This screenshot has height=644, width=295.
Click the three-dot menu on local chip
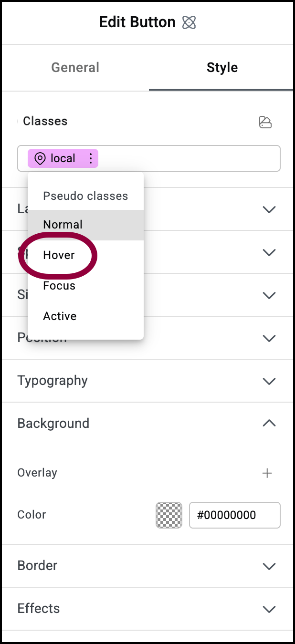click(90, 158)
